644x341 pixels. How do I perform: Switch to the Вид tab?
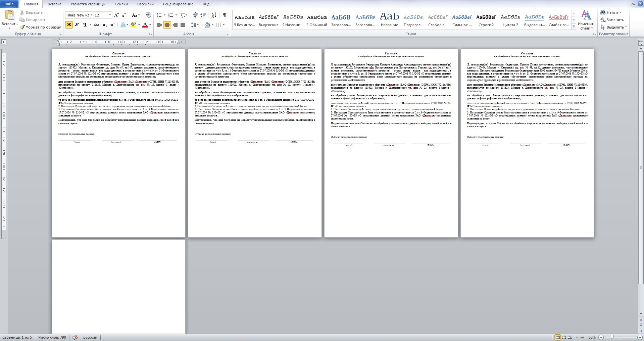206,4
